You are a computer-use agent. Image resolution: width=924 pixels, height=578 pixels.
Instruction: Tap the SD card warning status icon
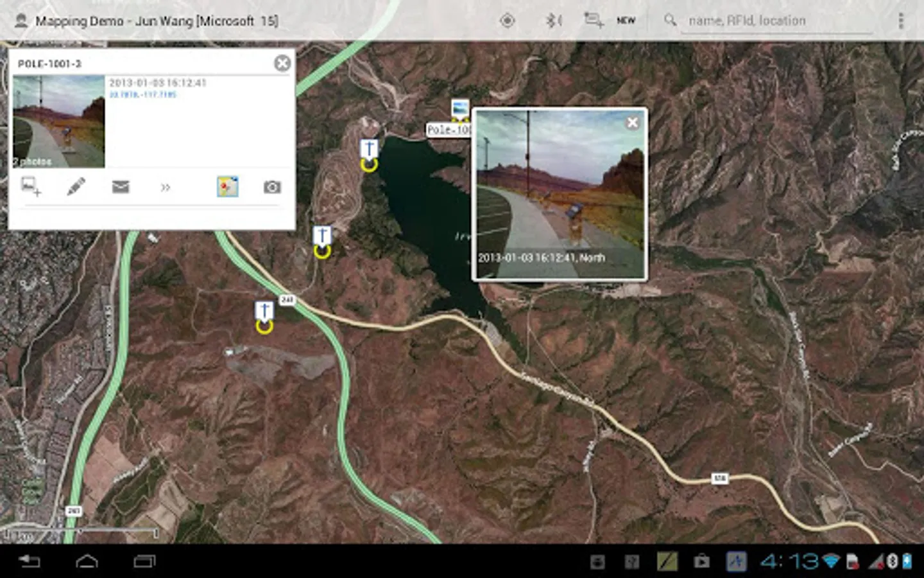[x=852, y=561]
